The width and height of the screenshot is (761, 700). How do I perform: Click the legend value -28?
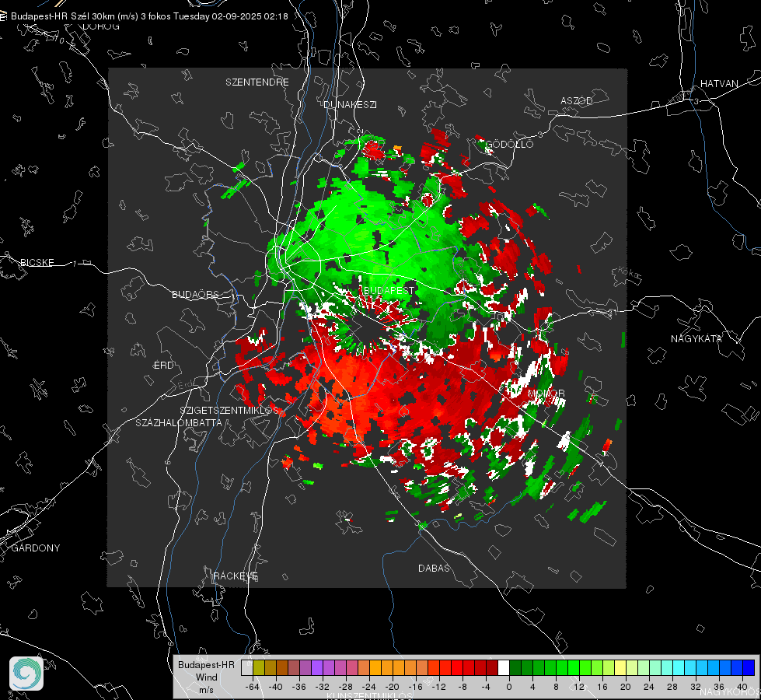pos(346,687)
